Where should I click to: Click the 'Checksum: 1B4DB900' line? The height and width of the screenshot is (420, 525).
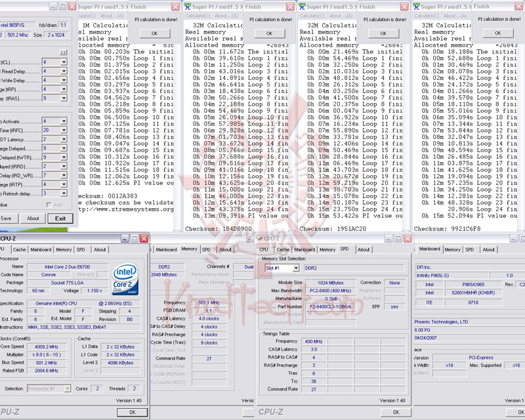[219, 229]
